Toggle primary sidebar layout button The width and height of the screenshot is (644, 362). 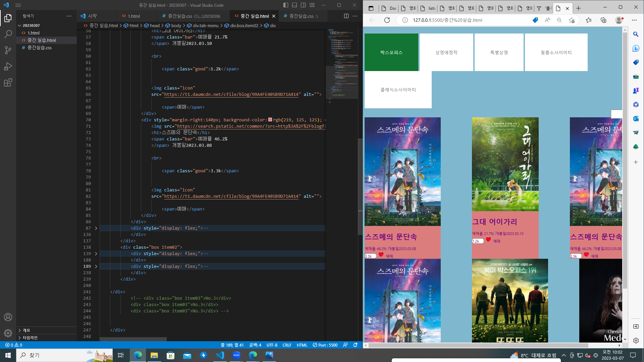pyautogui.click(x=286, y=5)
